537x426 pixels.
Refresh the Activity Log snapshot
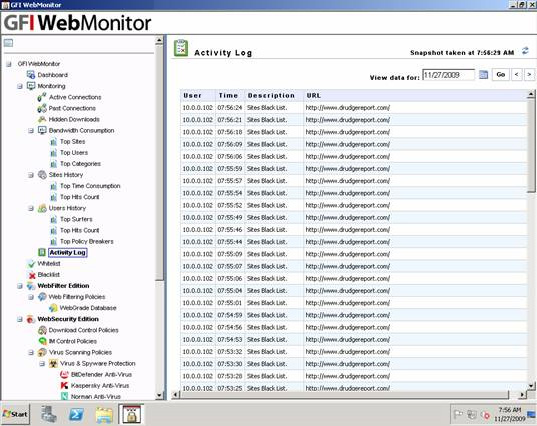coord(525,51)
